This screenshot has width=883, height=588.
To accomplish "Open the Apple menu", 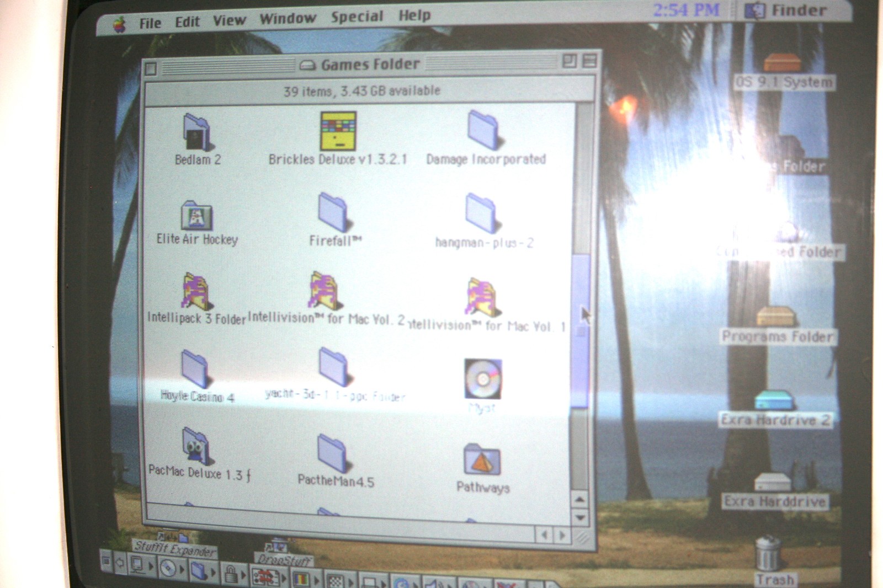I will (x=119, y=24).
